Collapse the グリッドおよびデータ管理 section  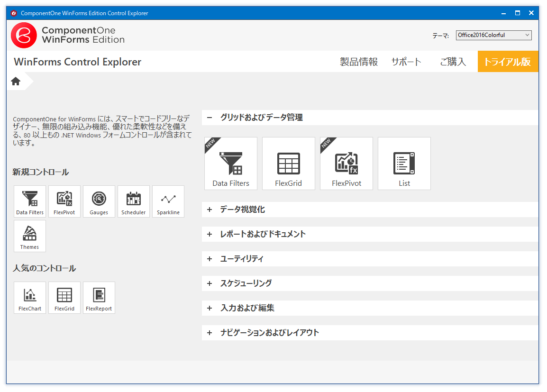point(370,118)
